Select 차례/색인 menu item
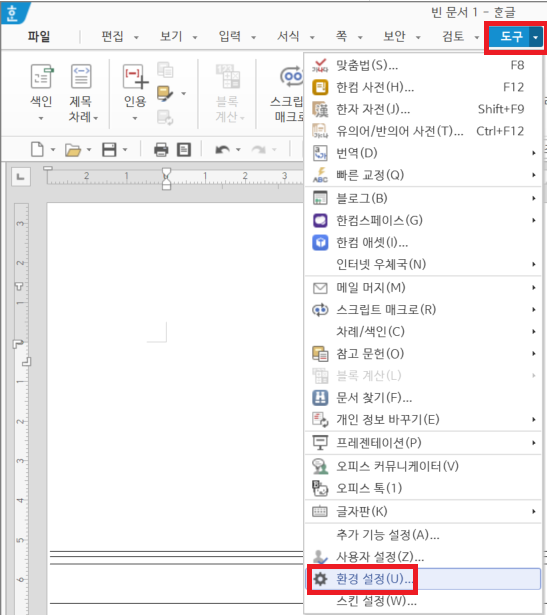The image size is (547, 615). click(423, 332)
